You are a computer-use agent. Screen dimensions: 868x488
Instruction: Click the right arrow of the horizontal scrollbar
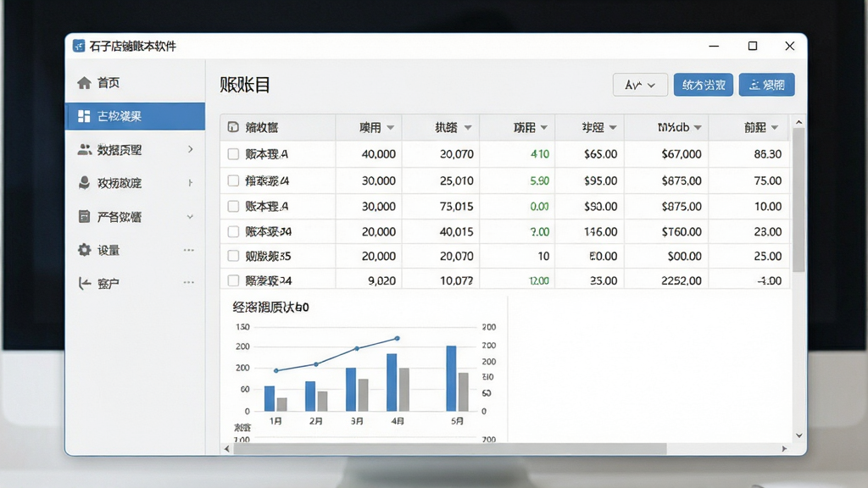pyautogui.click(x=784, y=449)
